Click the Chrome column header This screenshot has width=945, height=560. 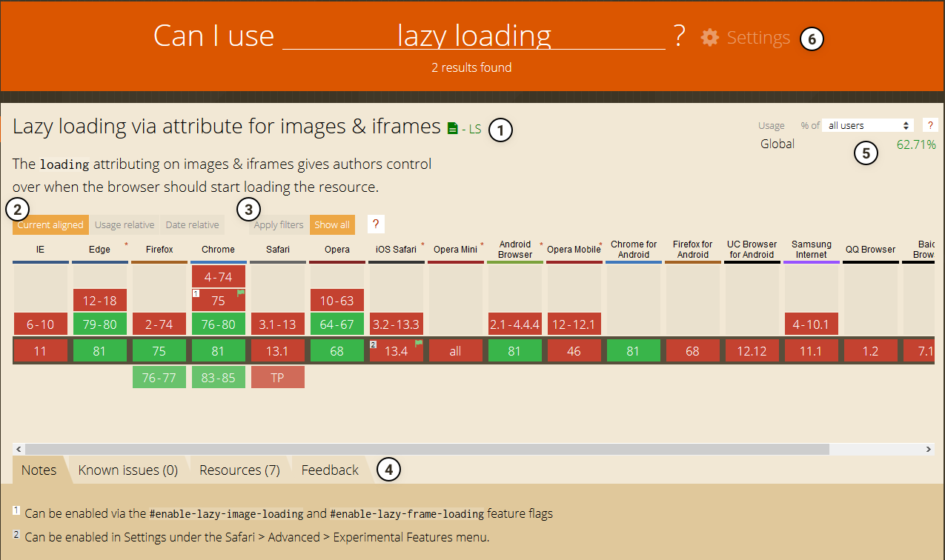219,250
